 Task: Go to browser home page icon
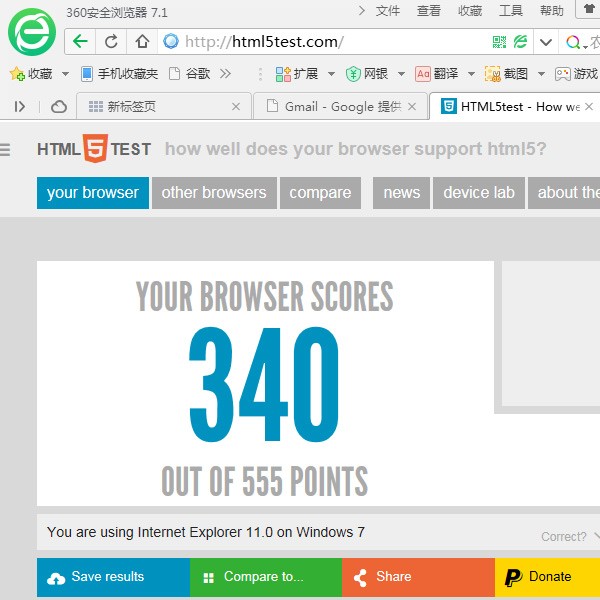[142, 42]
